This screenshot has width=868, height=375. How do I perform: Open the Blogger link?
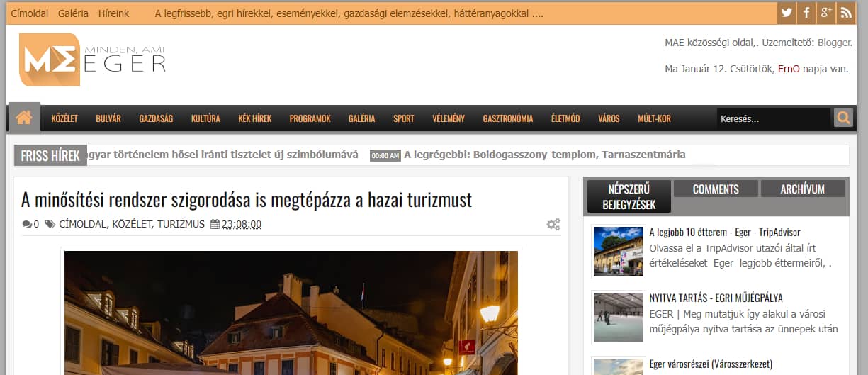(834, 43)
